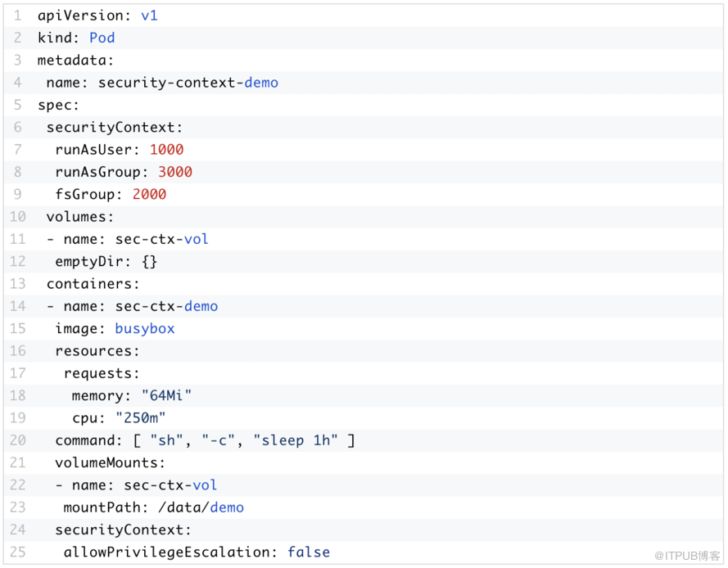Click the metadata key on line 3
Image resolution: width=728 pixels, height=568 pixels.
pyautogui.click(x=75, y=61)
